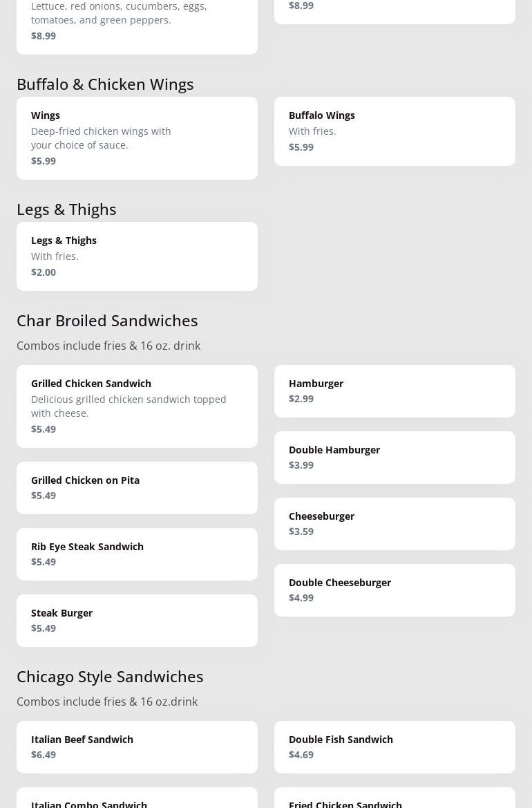Pick the Double Hamburger item
The image size is (532, 808).
(395, 458)
